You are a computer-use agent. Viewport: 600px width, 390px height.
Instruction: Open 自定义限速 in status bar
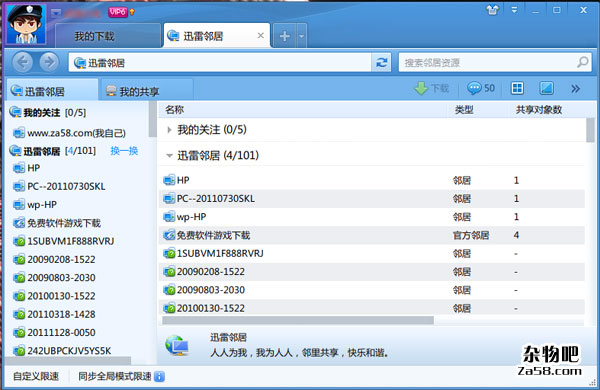click(36, 376)
